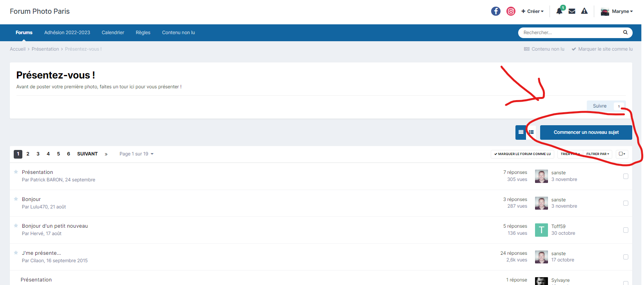
Task: Tick the checkbox for the Bonjour topic
Action: click(x=626, y=203)
